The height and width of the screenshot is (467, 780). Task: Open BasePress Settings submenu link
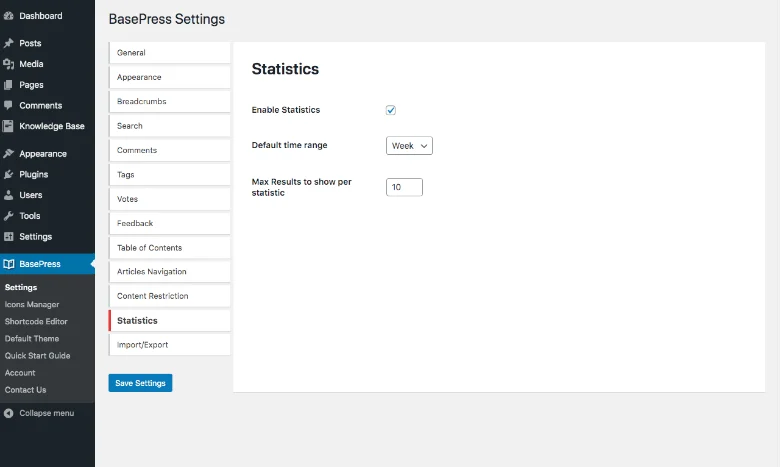click(x=21, y=287)
